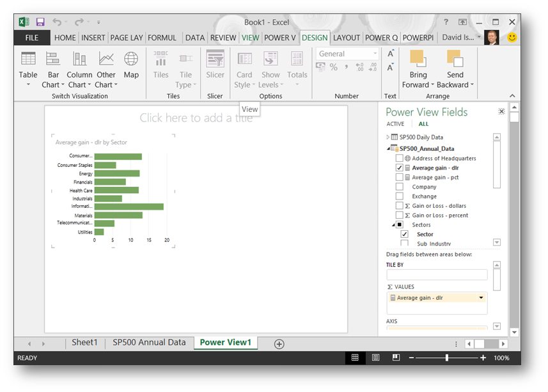This screenshot has width=548, height=392.
Task: Click the zoom slider handle
Action: pos(446,357)
